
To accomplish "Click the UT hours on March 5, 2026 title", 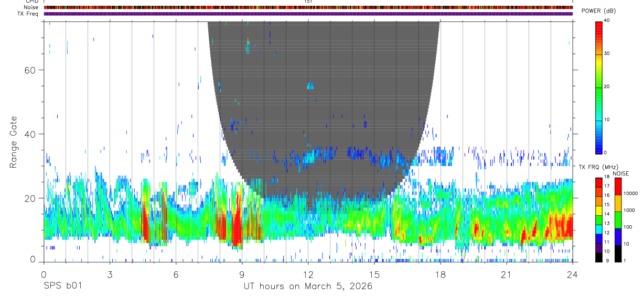I will point(308,287).
